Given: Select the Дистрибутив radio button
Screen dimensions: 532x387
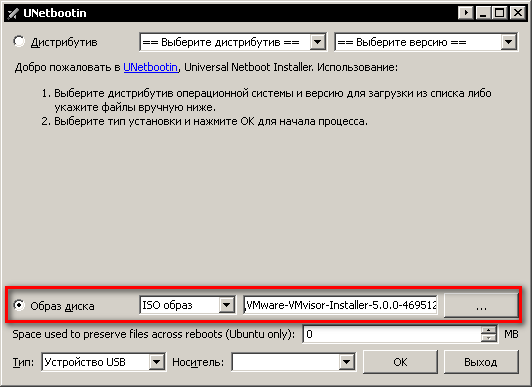Looking at the screenshot, I should [19, 42].
